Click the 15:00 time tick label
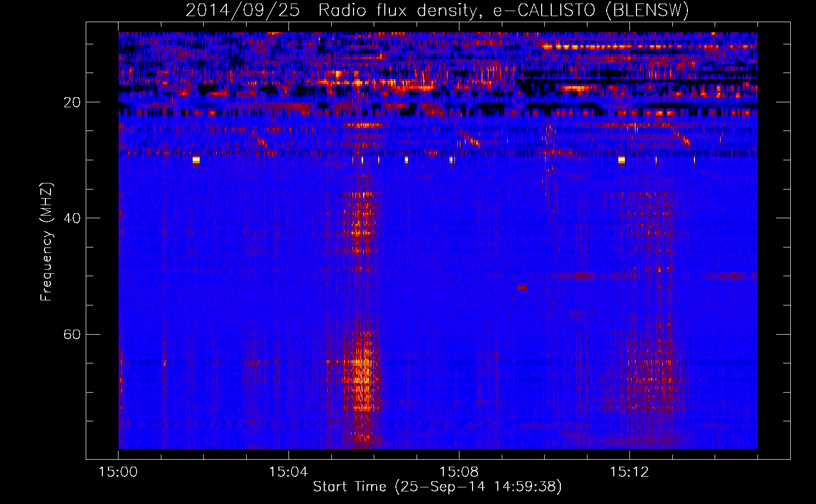The image size is (816, 504). coord(118,472)
